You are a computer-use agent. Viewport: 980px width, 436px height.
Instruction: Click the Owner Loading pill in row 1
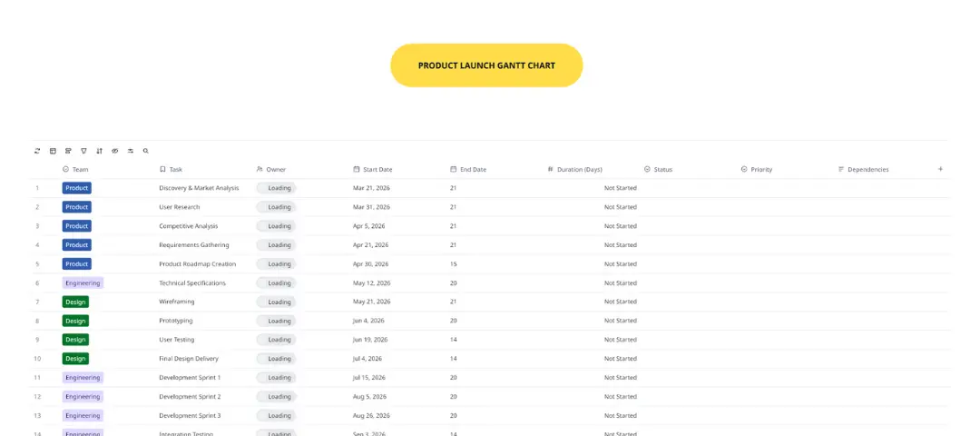pos(276,188)
